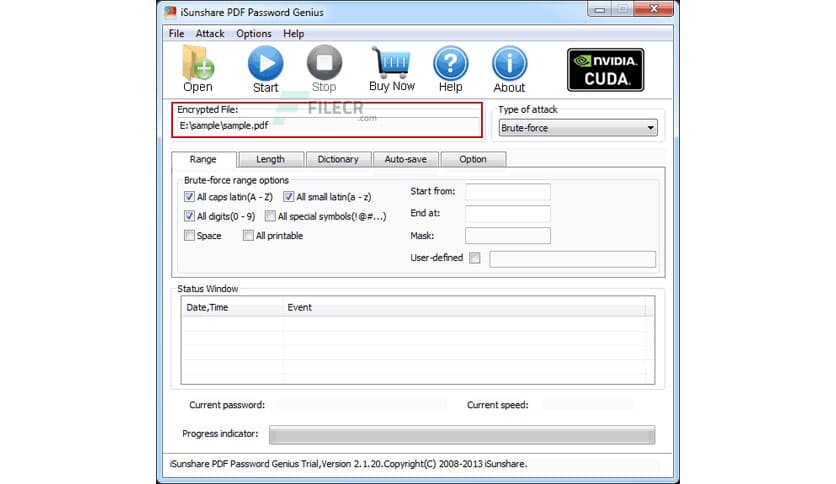
Task: Start the password attack with the blue play icon
Action: [x=266, y=63]
